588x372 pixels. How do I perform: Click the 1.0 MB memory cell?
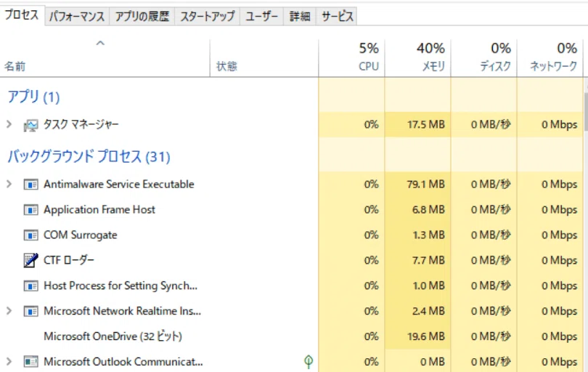coord(417,286)
